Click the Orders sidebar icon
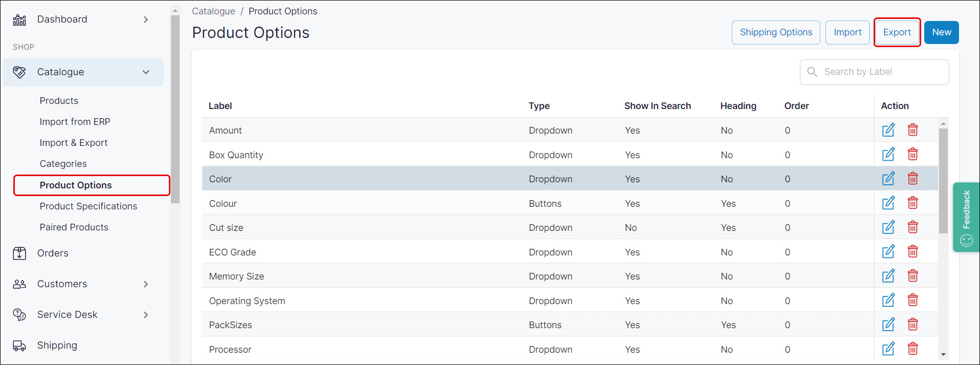This screenshot has width=980, height=365. pyautogui.click(x=19, y=253)
